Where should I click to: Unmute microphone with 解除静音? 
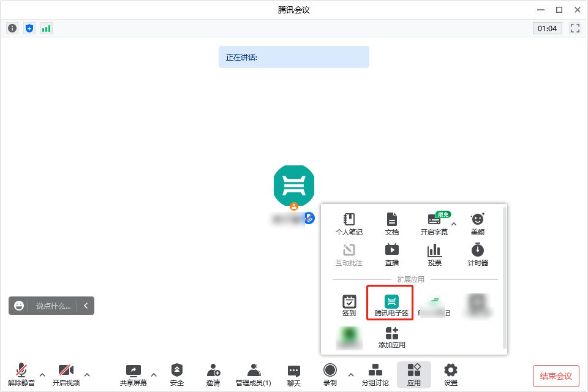click(21, 374)
